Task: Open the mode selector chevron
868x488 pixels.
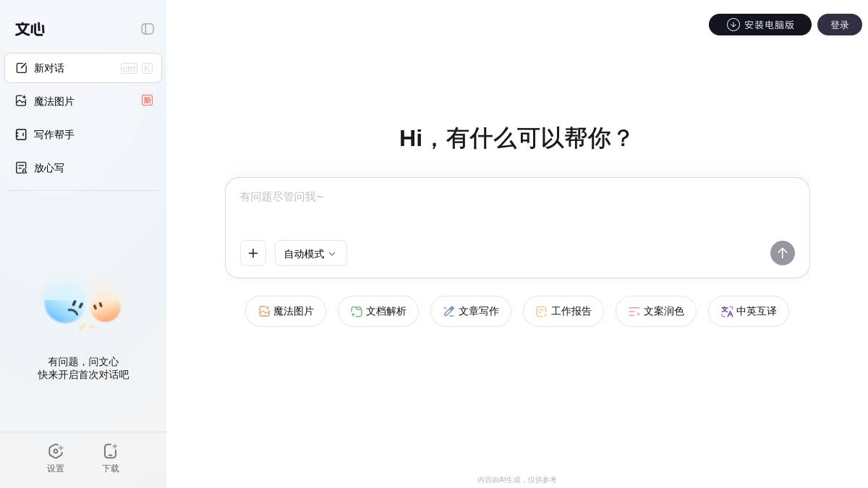Action: [332, 254]
